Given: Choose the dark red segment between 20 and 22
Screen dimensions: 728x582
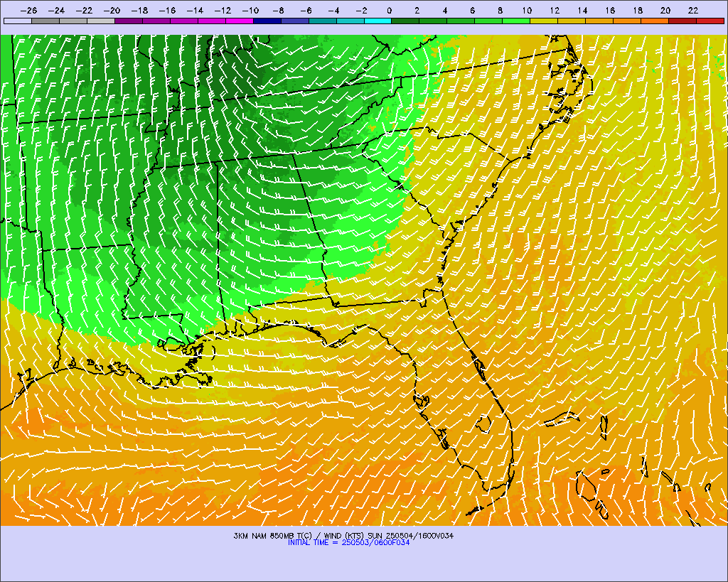Looking at the screenshot, I should pos(682,21).
